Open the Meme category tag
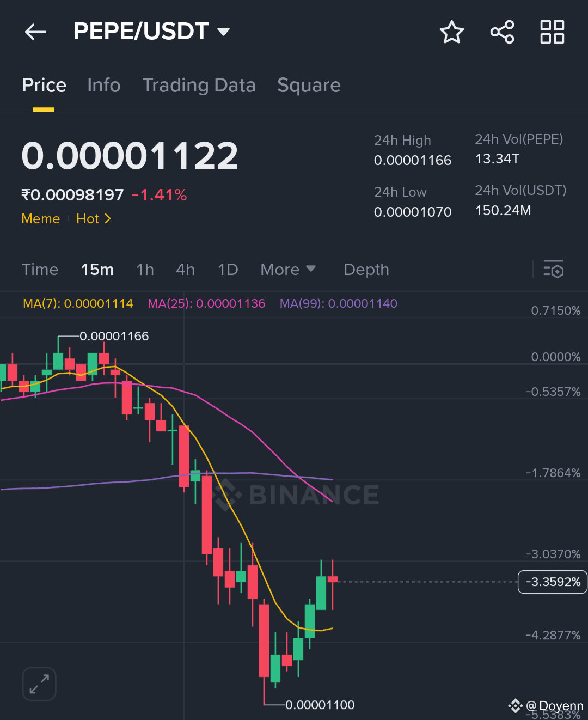The image size is (588, 720). coord(41,218)
